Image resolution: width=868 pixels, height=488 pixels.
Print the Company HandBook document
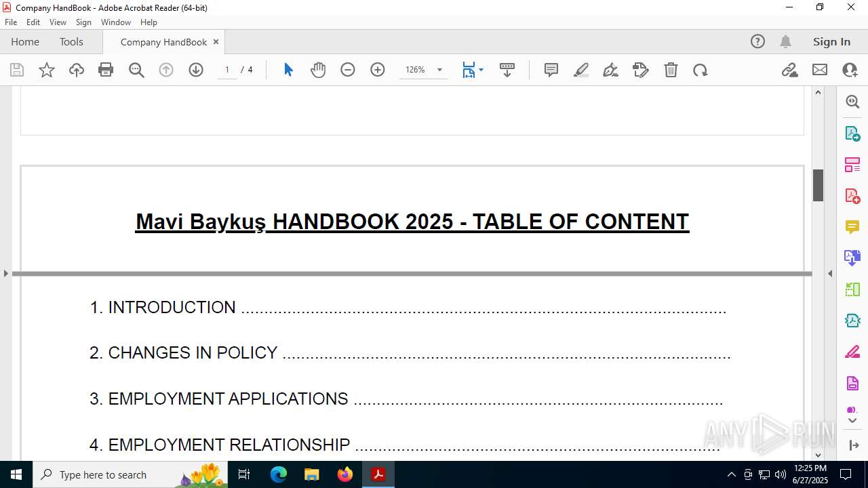click(x=106, y=70)
